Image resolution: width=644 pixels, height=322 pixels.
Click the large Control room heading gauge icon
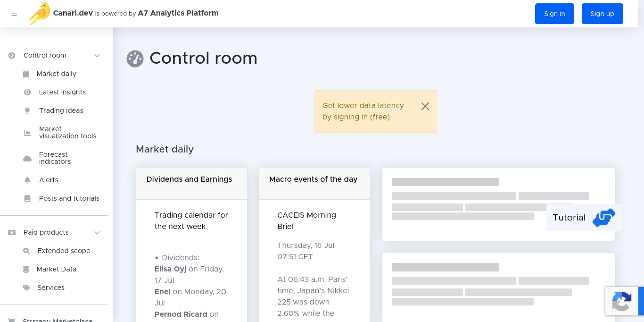135,59
